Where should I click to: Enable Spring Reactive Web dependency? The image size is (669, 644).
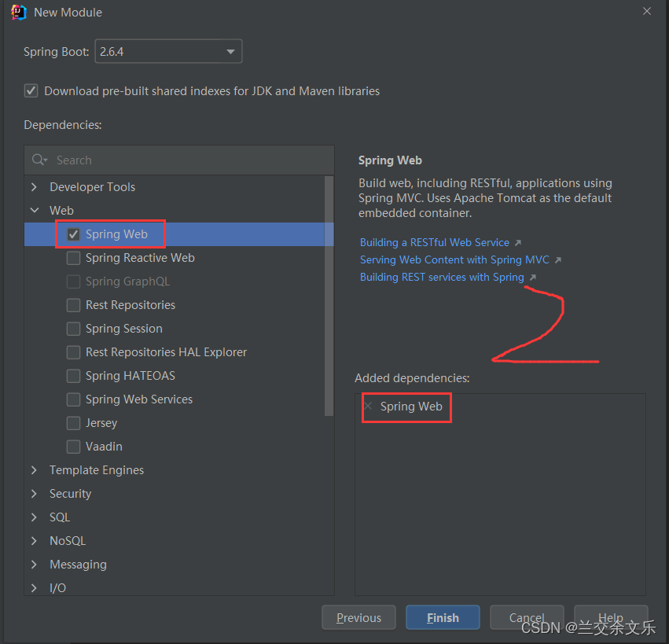pos(73,258)
